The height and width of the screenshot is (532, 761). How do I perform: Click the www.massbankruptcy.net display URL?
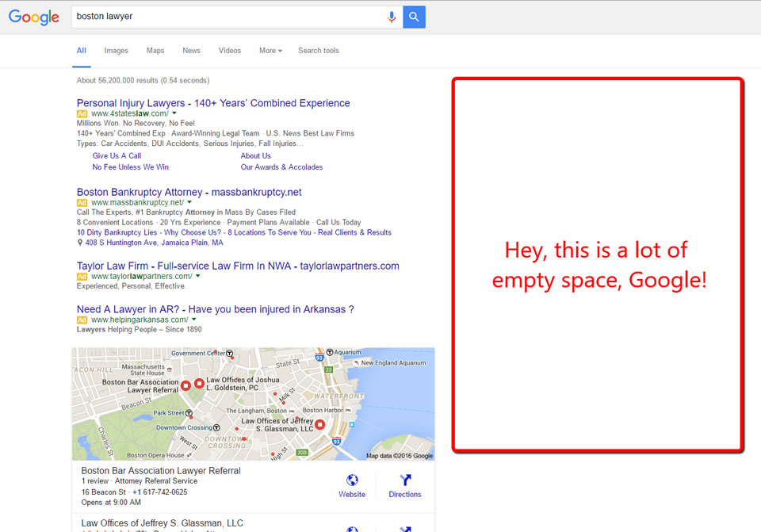click(138, 202)
